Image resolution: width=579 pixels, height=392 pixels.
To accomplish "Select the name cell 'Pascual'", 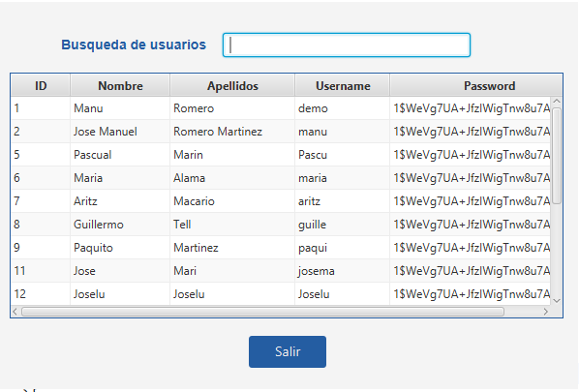I will click(x=120, y=155).
